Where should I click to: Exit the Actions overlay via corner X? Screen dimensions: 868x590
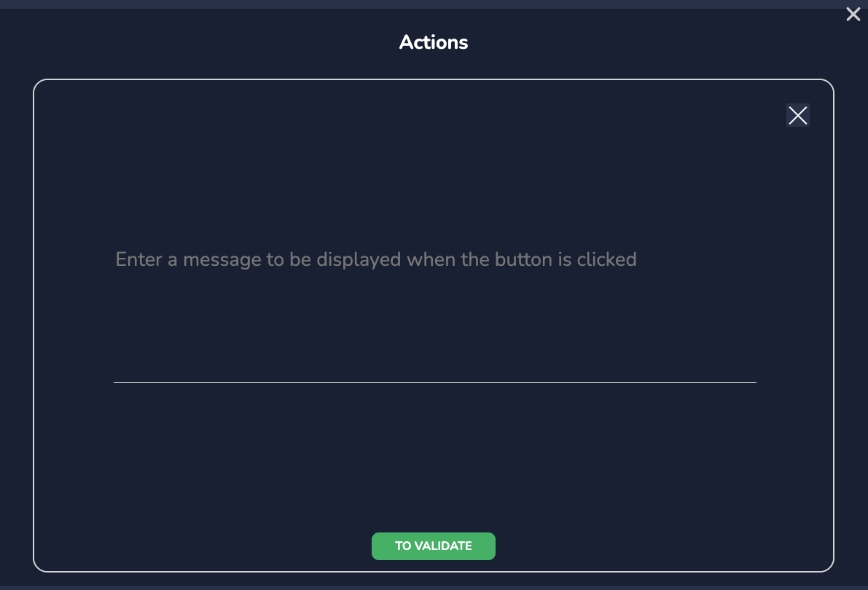[x=853, y=15]
